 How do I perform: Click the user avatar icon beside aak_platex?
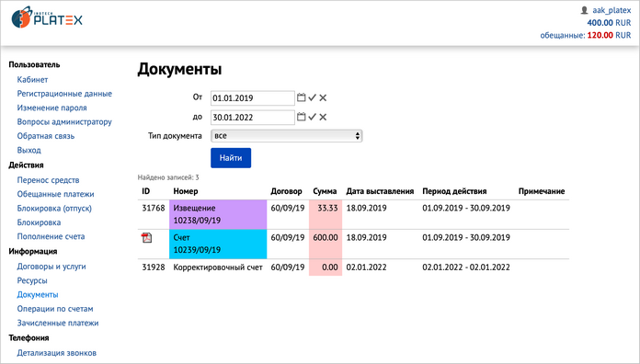585,10
